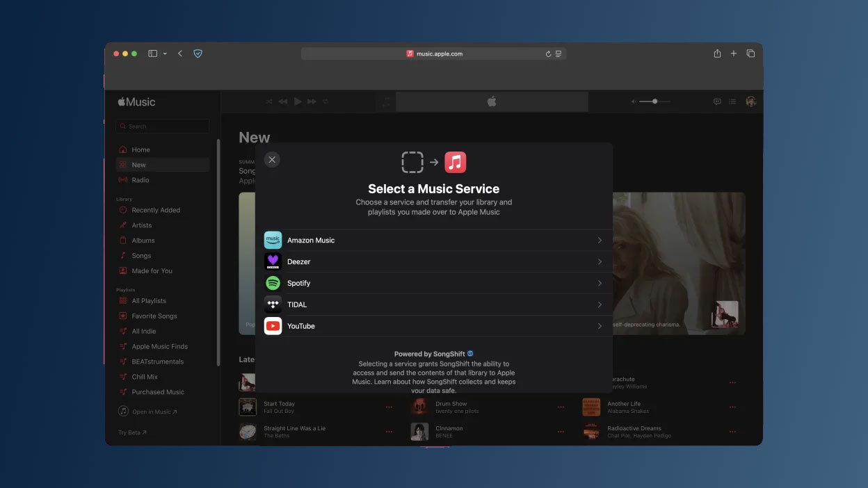Select Deezer as the music service
The width and height of the screenshot is (868, 488).
pos(433,261)
